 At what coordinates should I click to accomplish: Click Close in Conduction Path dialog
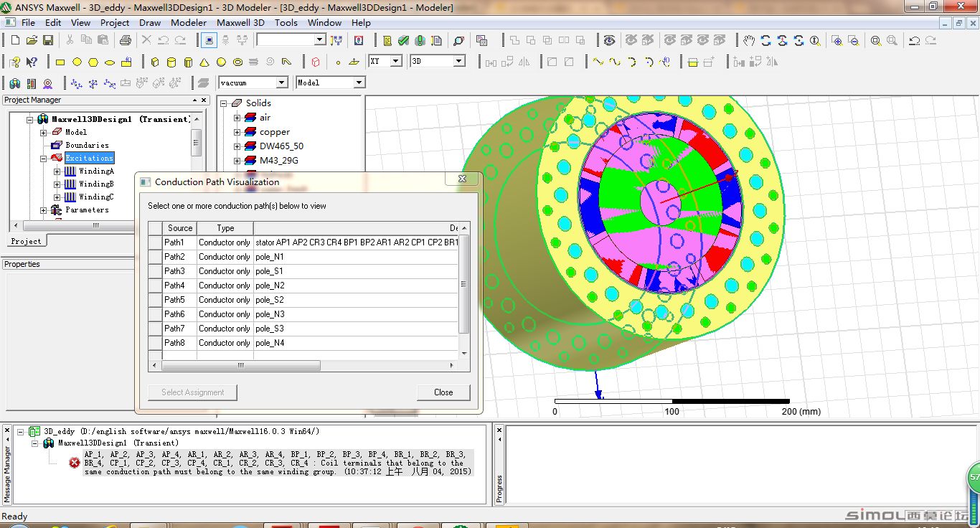(443, 392)
